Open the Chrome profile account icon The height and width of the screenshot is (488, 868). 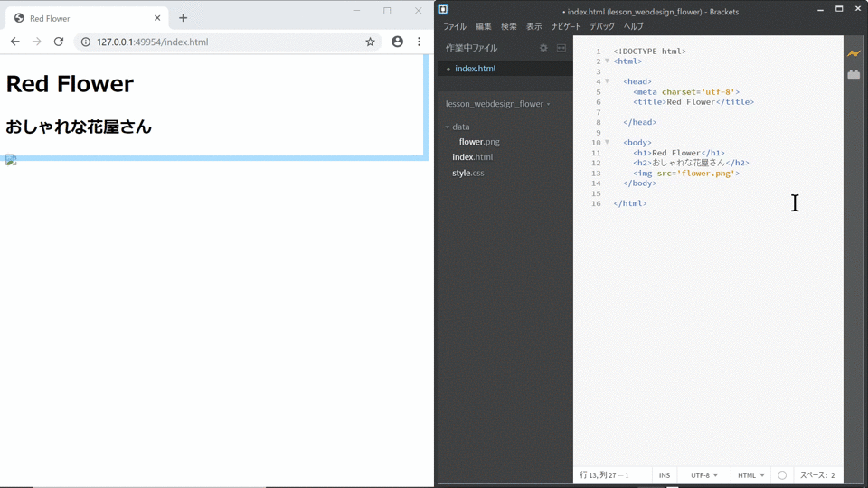coord(397,42)
